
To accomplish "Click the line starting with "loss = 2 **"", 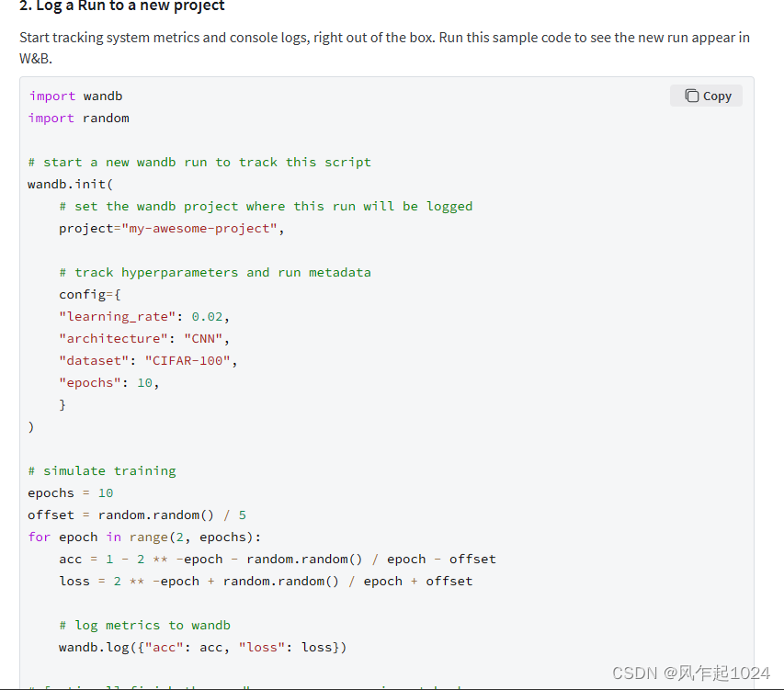I will (x=266, y=581).
